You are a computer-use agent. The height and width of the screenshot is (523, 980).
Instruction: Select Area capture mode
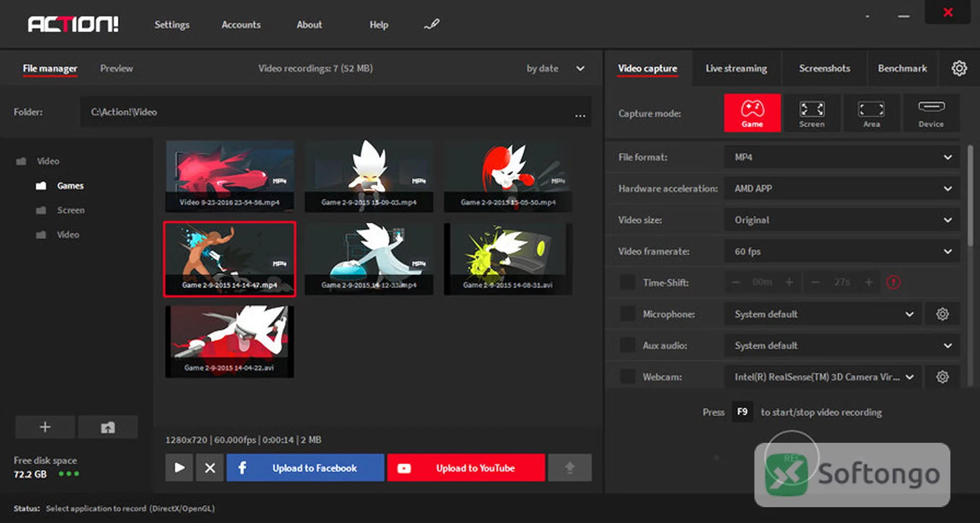[x=871, y=113]
